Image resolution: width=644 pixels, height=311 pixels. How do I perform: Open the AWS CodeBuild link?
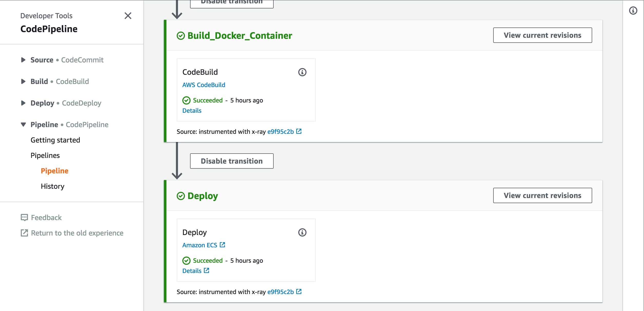tap(204, 85)
